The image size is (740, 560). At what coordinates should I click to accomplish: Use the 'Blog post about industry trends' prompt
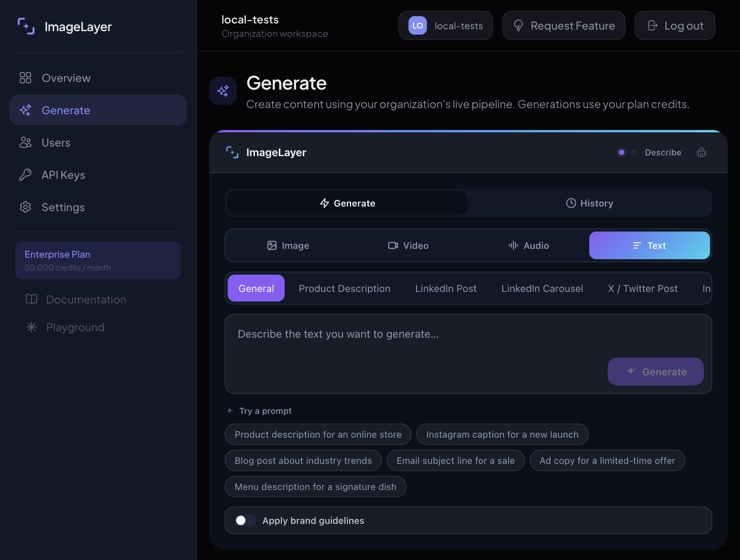coord(303,460)
